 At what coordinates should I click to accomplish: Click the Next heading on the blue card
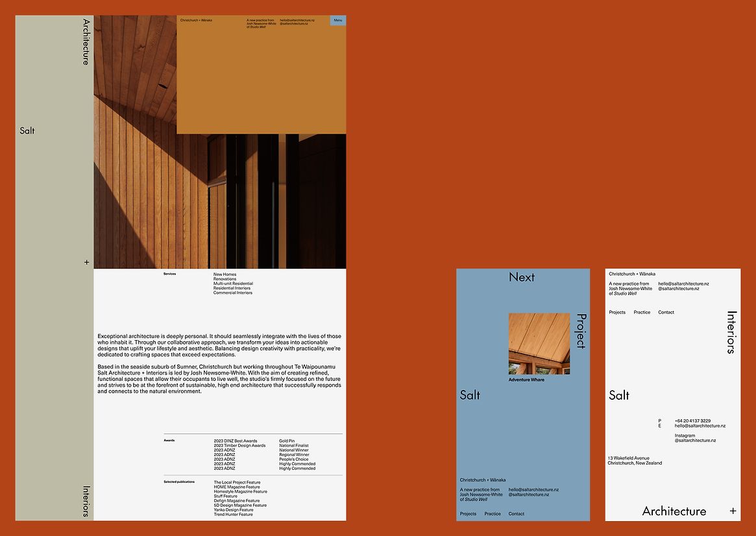pyautogui.click(x=522, y=277)
